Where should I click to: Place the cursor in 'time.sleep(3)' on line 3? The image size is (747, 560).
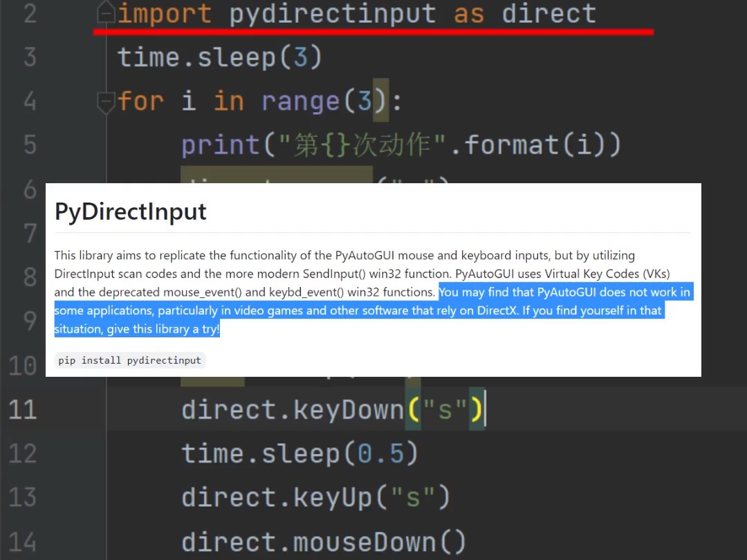tap(220, 57)
